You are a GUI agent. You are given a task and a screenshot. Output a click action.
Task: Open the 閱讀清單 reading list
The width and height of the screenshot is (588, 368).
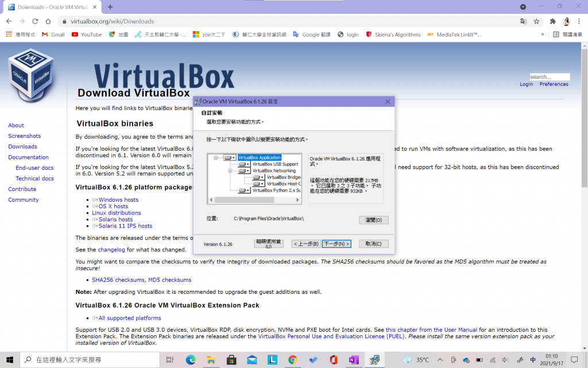tap(568, 34)
